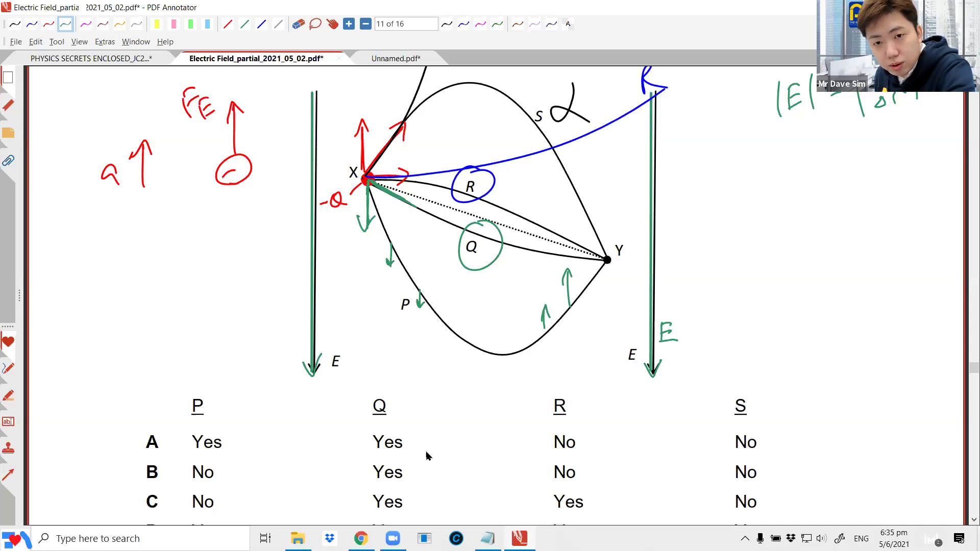Viewport: 980px width, 551px height.
Task: Activate the lasso selection tool
Action: coord(315,23)
